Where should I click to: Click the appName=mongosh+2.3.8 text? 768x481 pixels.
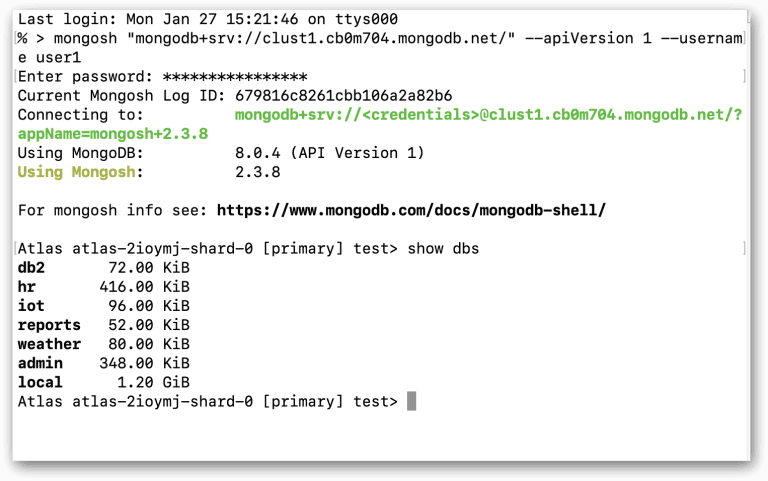(x=113, y=134)
